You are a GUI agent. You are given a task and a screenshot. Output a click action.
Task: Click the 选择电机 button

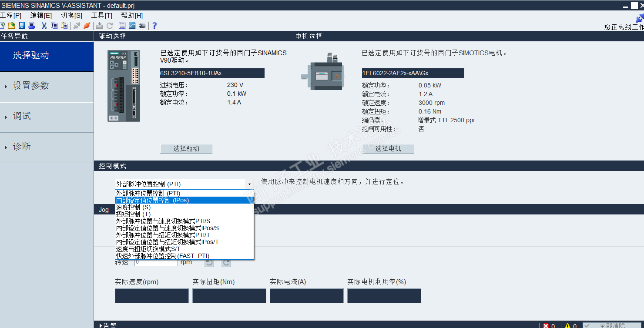(x=388, y=149)
